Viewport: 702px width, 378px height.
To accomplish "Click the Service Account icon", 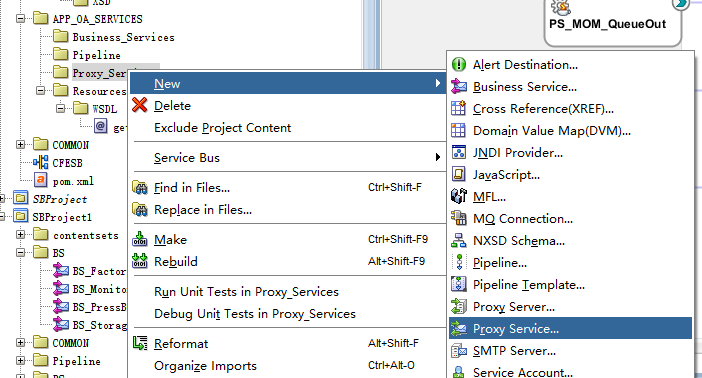I will point(458,372).
